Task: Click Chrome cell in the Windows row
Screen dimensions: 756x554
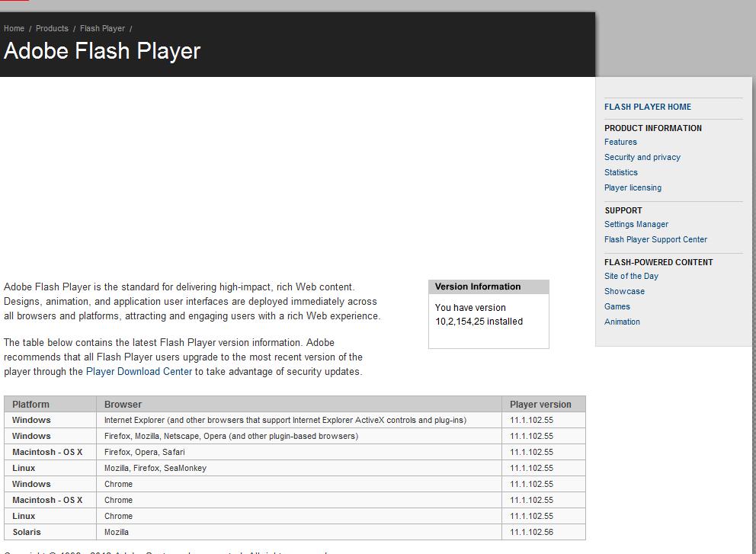Action: 299,484
